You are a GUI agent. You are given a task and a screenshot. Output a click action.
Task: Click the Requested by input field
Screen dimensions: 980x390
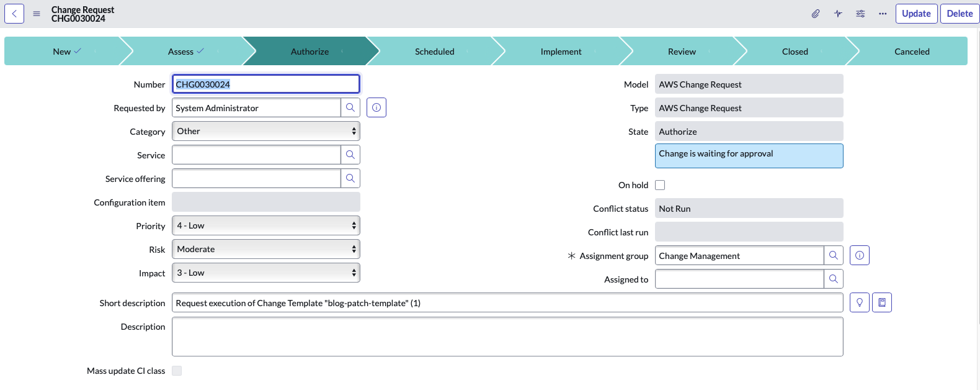(x=256, y=107)
